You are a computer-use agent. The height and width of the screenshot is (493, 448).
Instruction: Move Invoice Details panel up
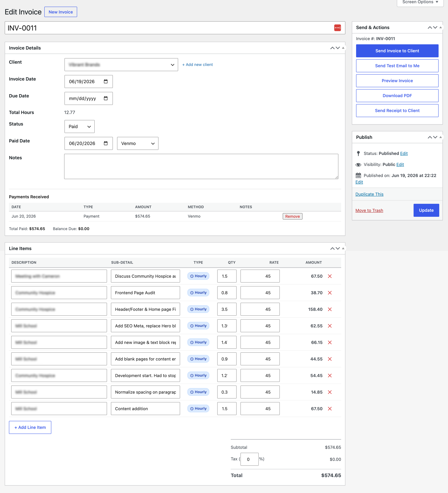[332, 48]
